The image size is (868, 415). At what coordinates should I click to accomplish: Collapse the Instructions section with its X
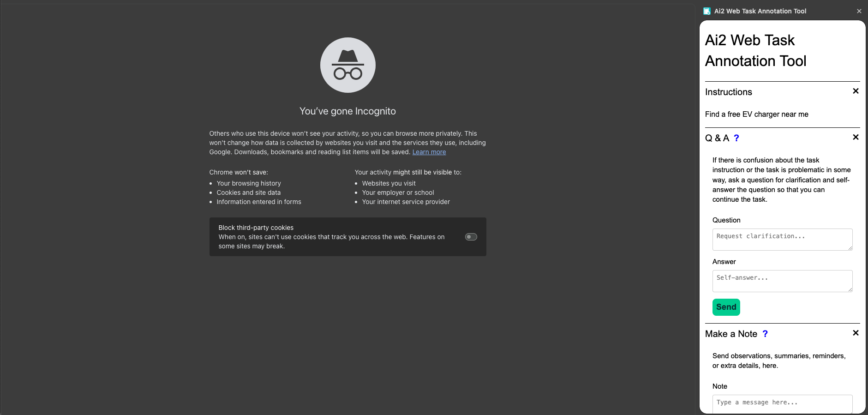pyautogui.click(x=855, y=91)
